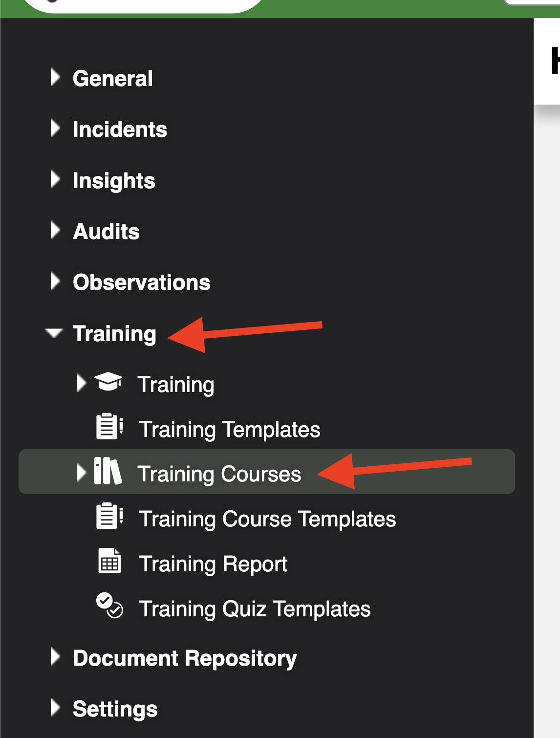Click the graduation cap Training icon
This screenshot has width=560, height=738.
108,382
